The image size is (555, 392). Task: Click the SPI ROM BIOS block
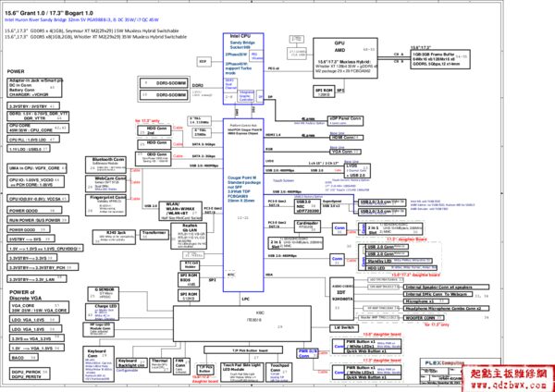[189, 280]
